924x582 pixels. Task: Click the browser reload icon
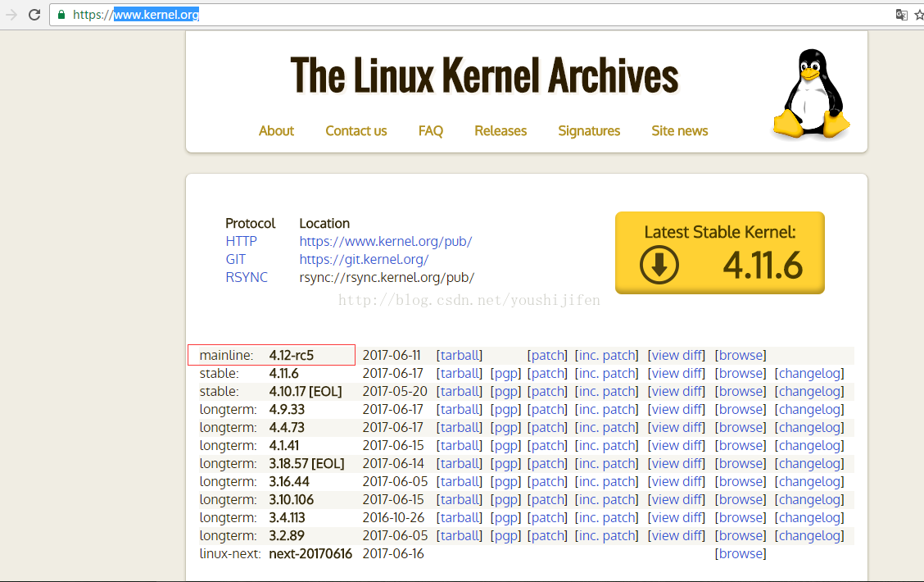(x=34, y=15)
